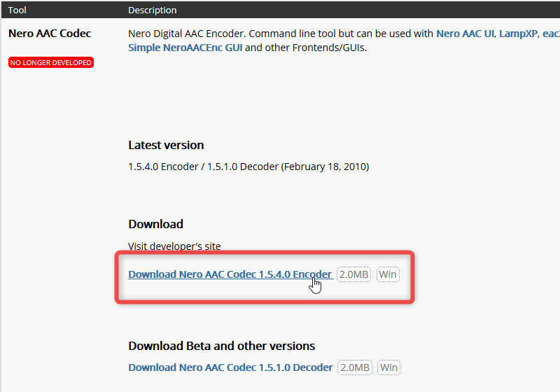Open the LampXP frontend link
The width and height of the screenshot is (560, 392).
pos(518,34)
